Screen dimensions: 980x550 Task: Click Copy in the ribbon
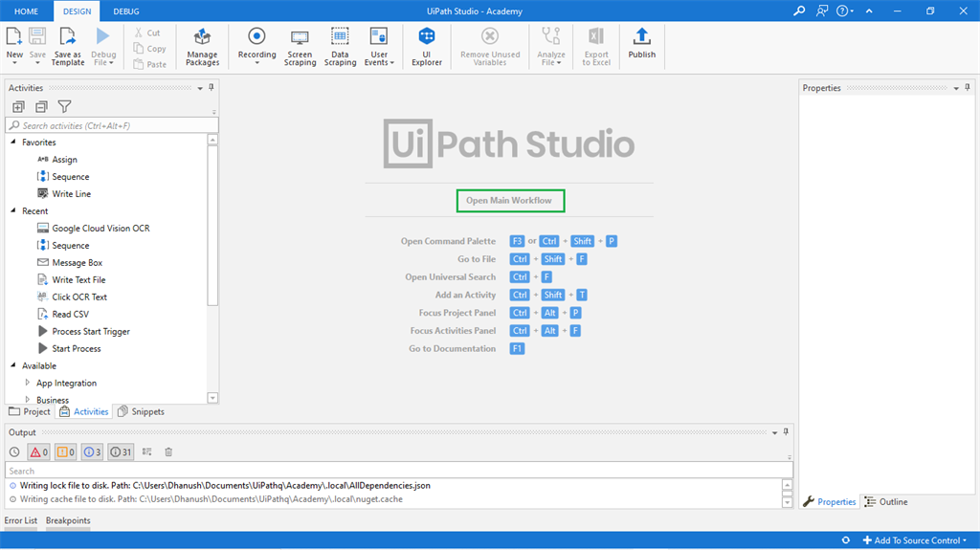150,48
